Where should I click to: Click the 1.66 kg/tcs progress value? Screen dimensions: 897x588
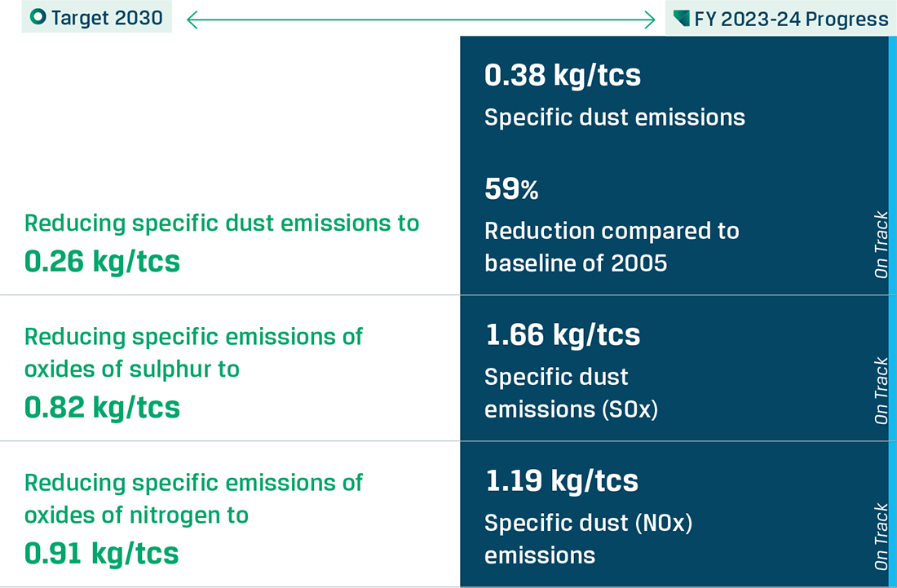(x=562, y=334)
